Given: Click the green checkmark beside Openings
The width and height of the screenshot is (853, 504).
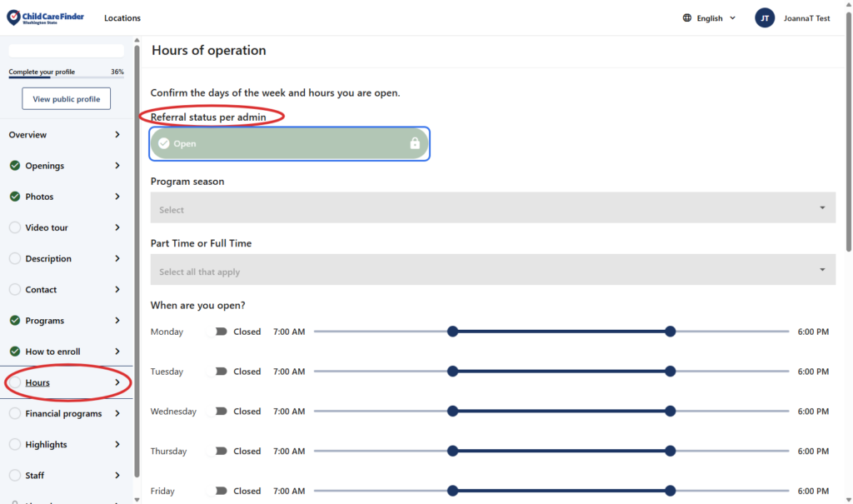Looking at the screenshot, I should (x=15, y=166).
